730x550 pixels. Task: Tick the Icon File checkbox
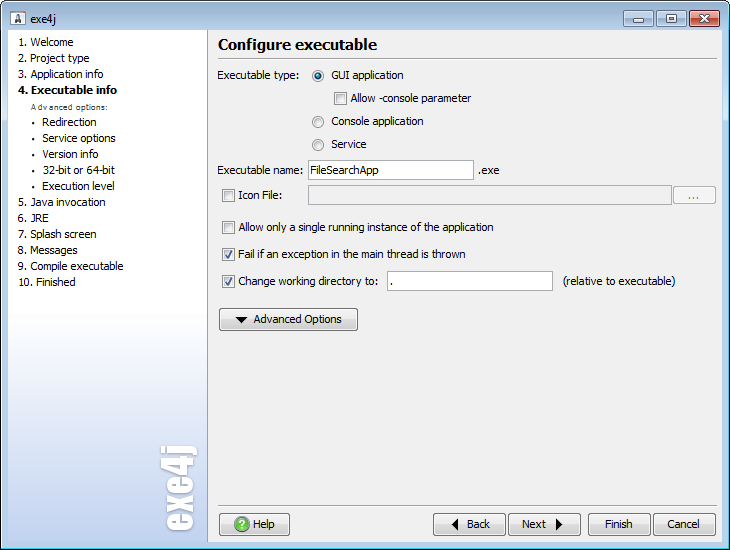tap(228, 195)
